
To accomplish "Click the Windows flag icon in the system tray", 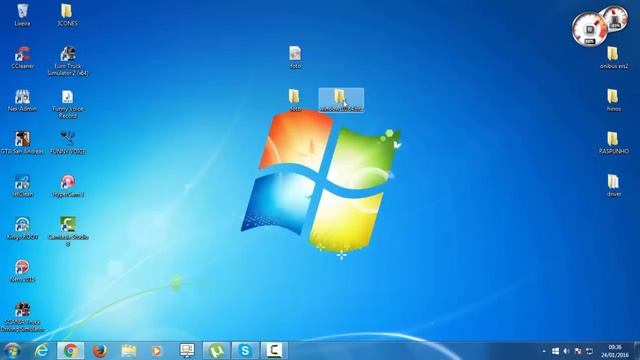I will (x=555, y=351).
